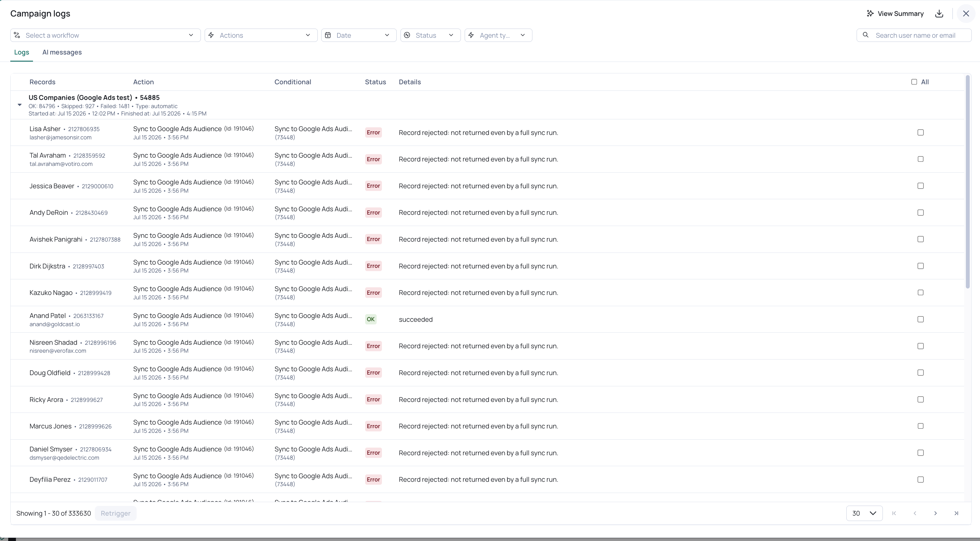Focus the Search user name or email field

tap(914, 35)
